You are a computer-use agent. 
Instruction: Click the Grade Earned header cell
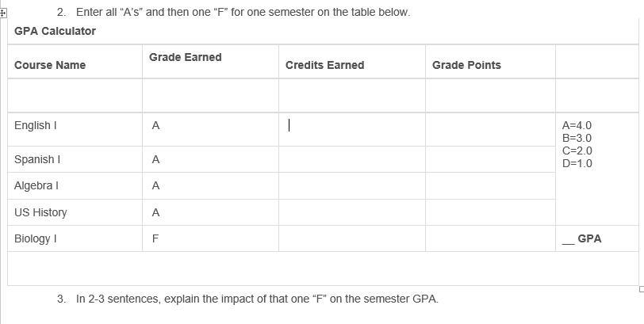click(210, 62)
